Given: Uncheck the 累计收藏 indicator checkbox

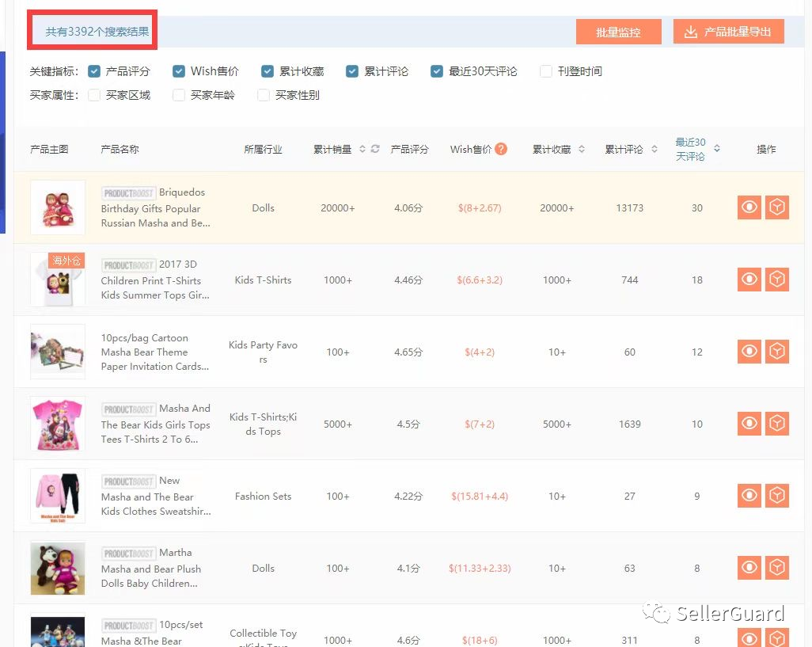Looking at the screenshot, I should (x=268, y=71).
